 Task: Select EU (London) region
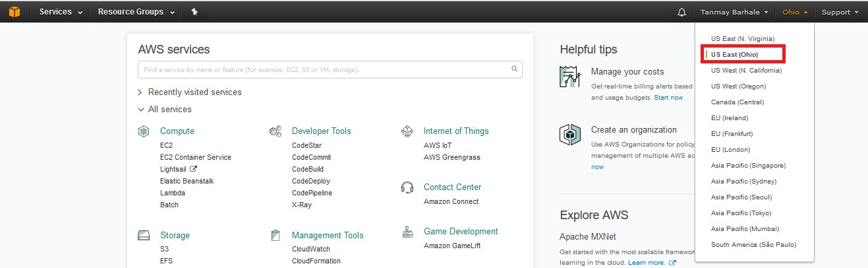point(730,149)
